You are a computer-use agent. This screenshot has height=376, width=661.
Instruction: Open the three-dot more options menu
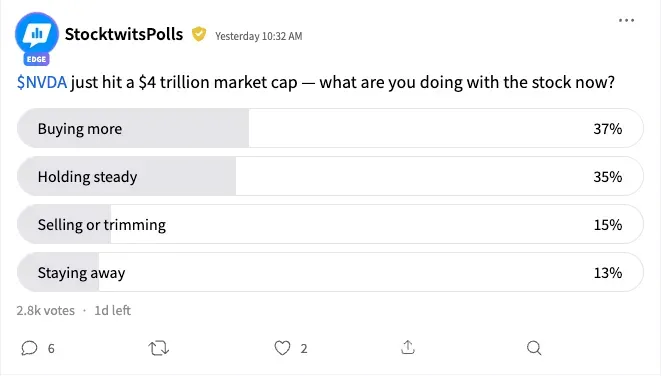click(626, 20)
